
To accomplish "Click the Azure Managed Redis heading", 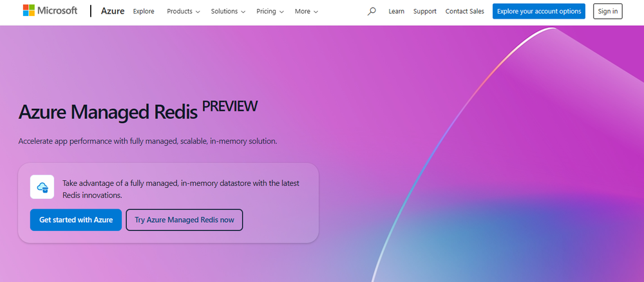I will pos(108,111).
